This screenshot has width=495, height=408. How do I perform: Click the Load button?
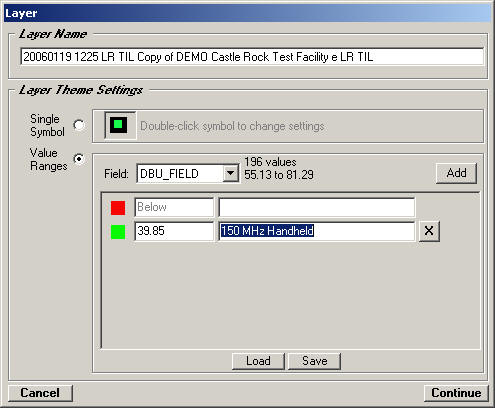258,361
